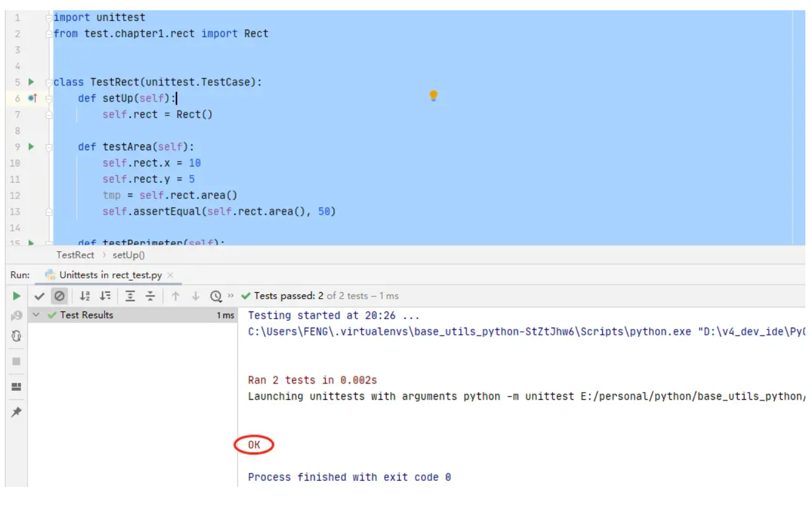Toggle auto-test rerun icon in Run sidebar
Viewport: 812px width, 517px height.
[x=16, y=336]
